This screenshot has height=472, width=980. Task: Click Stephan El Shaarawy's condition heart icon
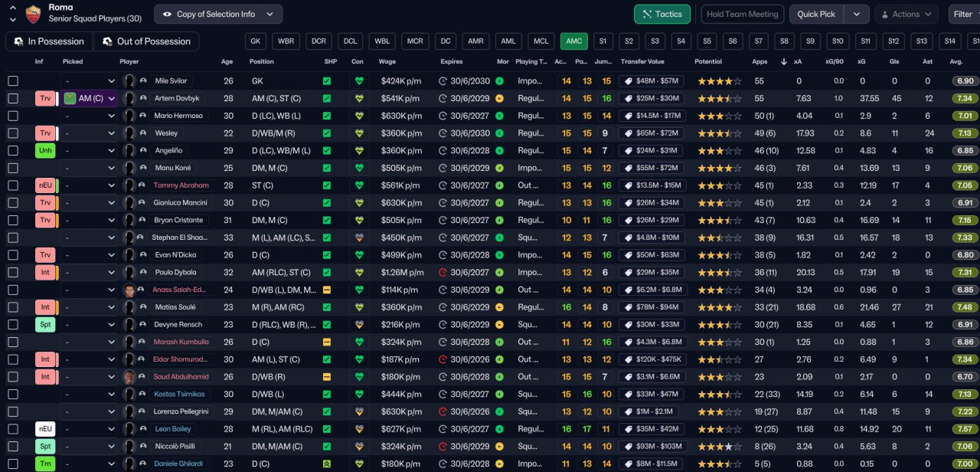[358, 238]
